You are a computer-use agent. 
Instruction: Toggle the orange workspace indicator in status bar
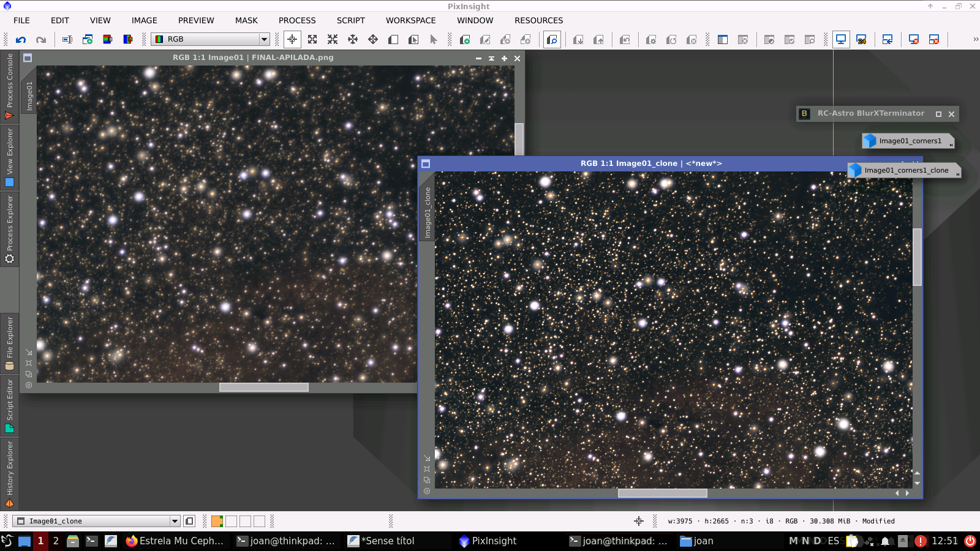click(x=217, y=521)
